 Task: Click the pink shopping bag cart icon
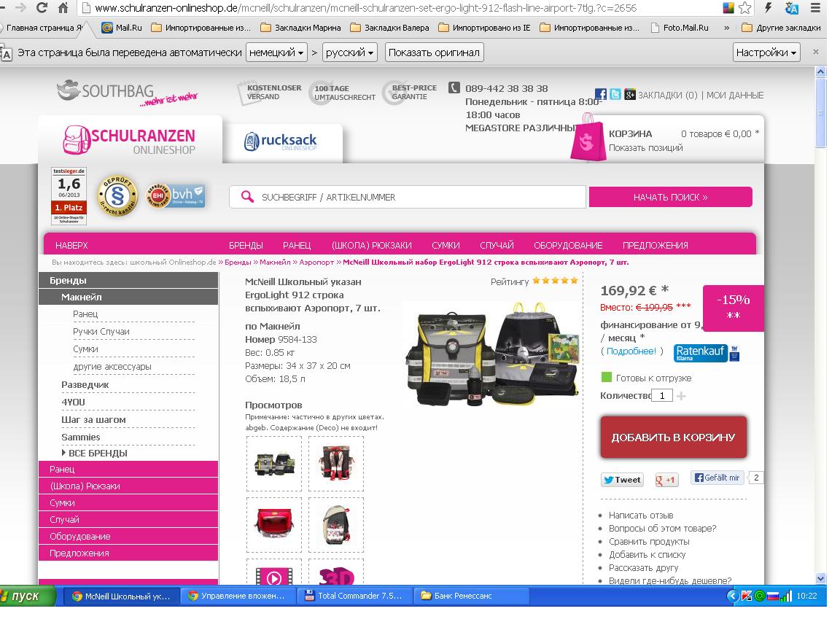587,138
